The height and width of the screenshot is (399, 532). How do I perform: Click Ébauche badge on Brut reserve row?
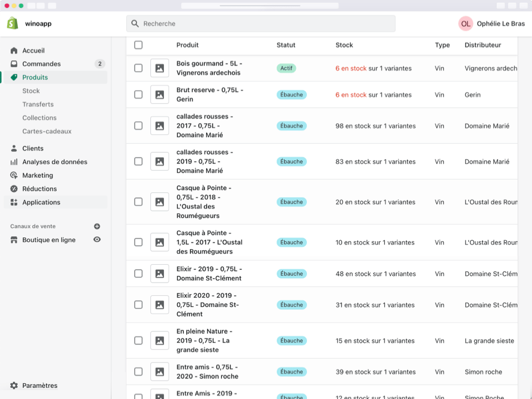point(291,95)
